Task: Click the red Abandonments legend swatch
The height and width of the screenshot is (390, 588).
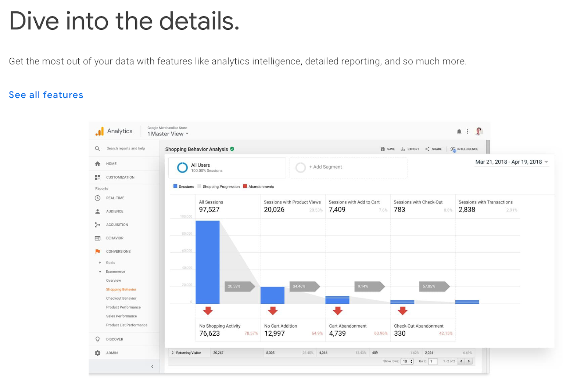Action: click(x=245, y=186)
